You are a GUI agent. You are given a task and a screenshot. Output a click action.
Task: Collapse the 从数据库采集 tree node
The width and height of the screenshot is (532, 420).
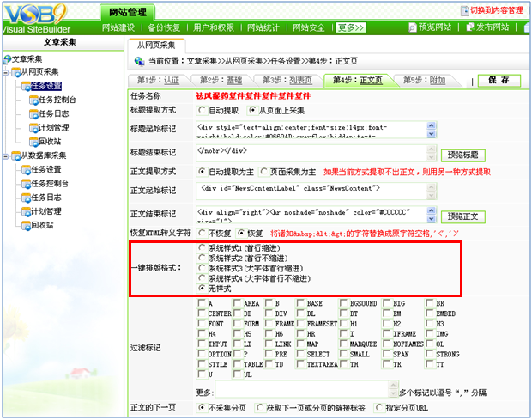(x=6, y=156)
